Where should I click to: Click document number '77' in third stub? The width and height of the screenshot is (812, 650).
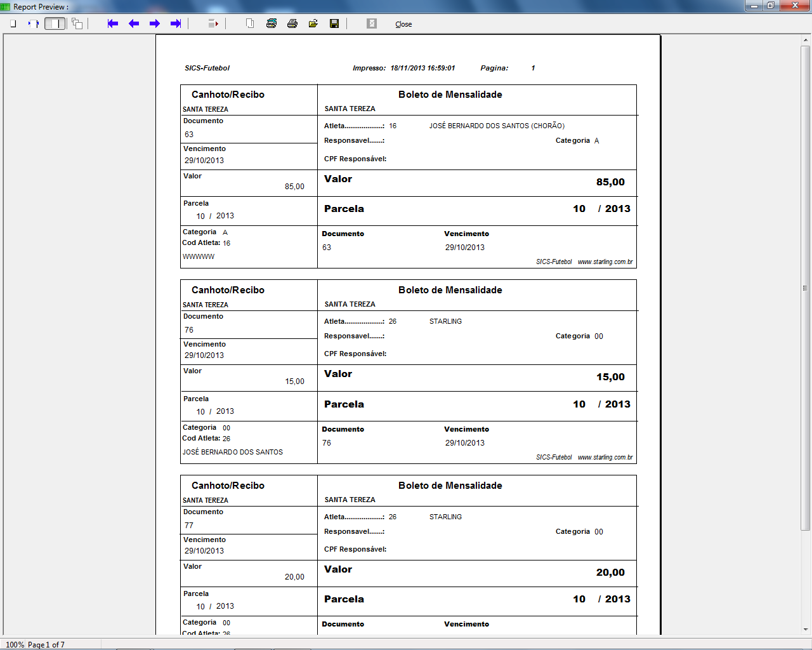189,526
